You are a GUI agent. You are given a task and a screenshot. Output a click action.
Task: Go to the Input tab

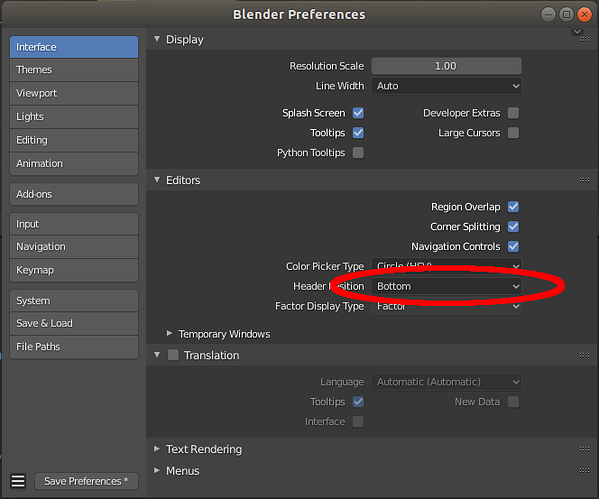[x=74, y=224]
